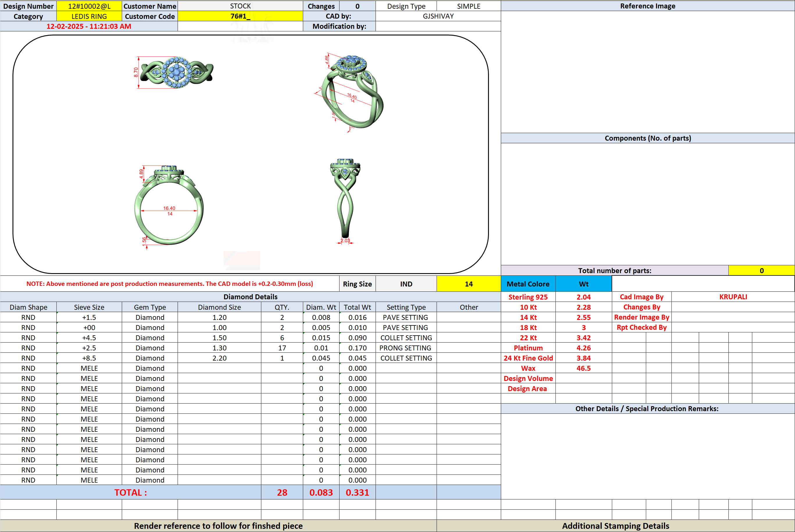Select the Metal Colore header cell

point(528,284)
